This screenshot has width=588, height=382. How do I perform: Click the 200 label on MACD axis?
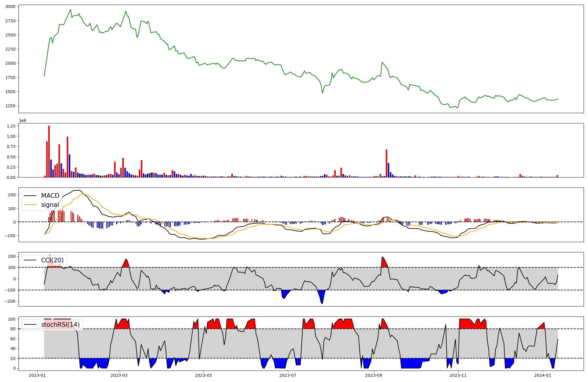(x=12, y=195)
